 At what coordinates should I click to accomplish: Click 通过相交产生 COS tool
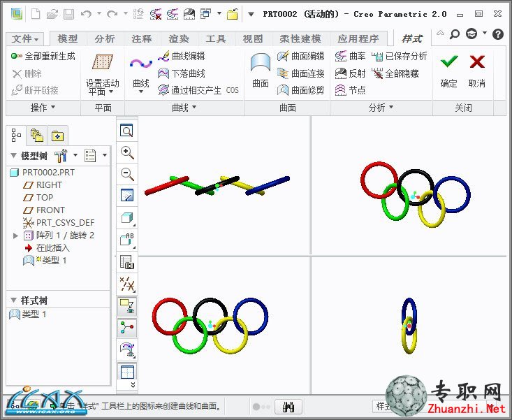(x=198, y=90)
